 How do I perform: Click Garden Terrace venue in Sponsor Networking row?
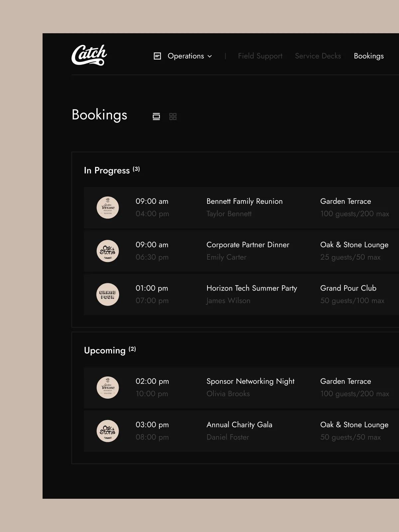(x=345, y=381)
